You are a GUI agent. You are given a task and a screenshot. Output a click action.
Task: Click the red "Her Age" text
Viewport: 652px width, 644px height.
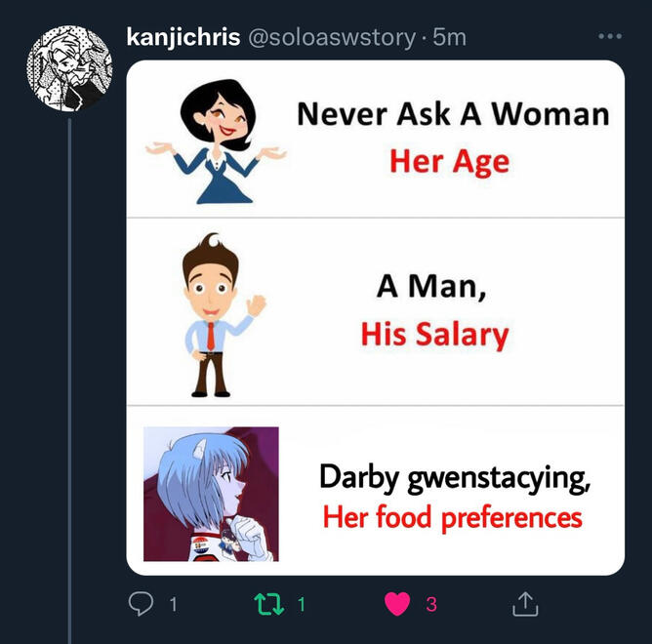click(x=449, y=161)
